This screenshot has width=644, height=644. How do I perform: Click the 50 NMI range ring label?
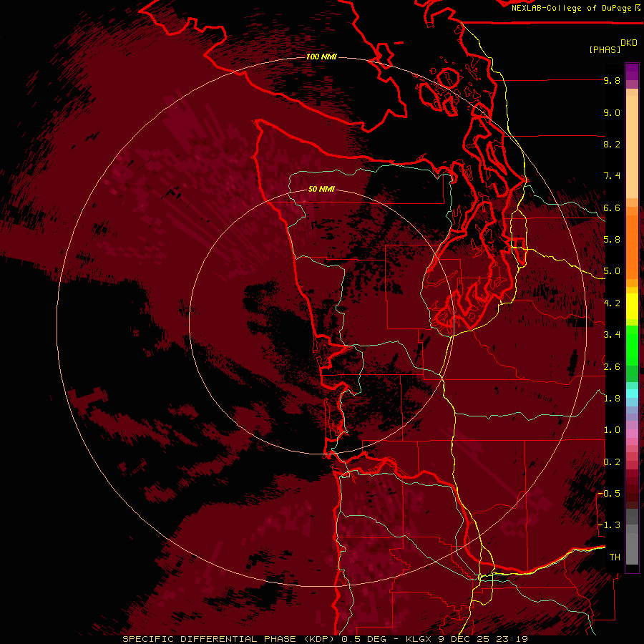pos(321,190)
